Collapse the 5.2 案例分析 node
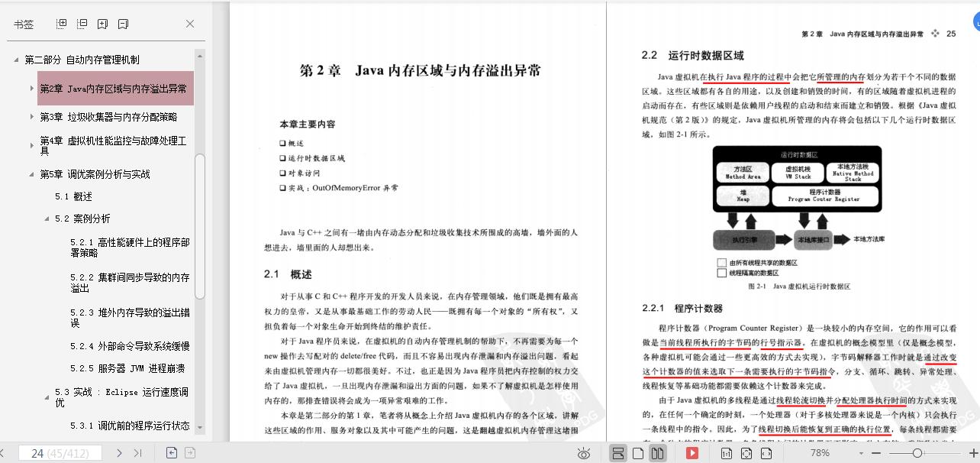The height and width of the screenshot is (463, 980). click(x=47, y=219)
